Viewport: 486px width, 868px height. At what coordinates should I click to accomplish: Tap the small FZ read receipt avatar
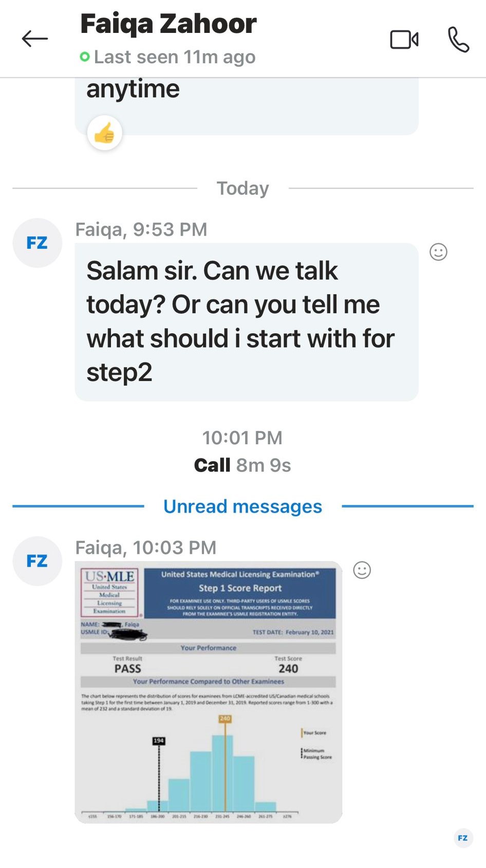[463, 838]
